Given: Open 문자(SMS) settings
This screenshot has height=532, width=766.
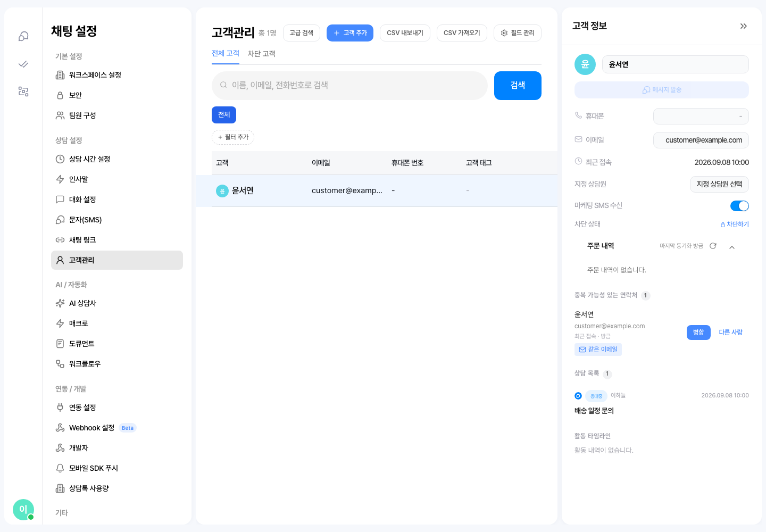Looking at the screenshot, I should (117, 220).
